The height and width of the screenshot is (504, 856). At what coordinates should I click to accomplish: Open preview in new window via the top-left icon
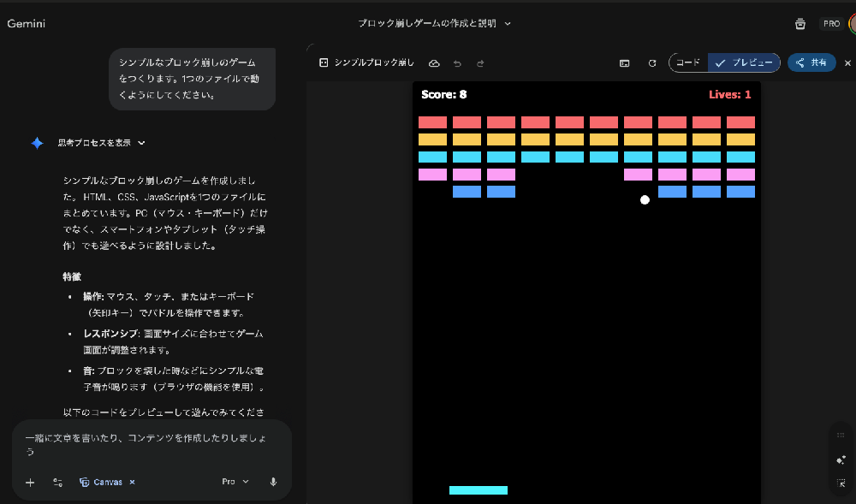point(324,62)
